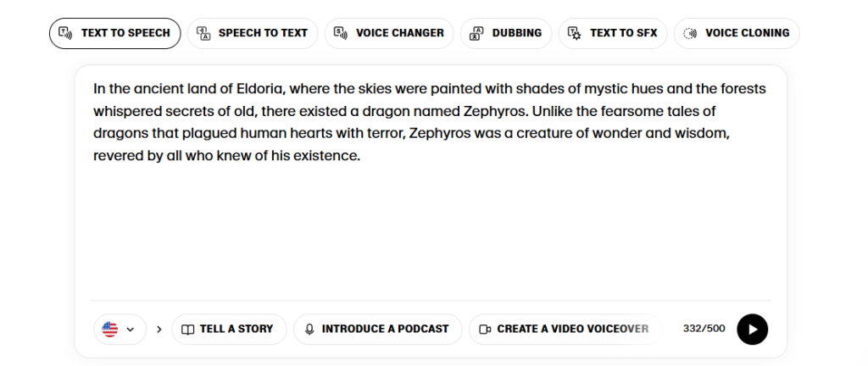The image size is (868, 366).
Task: Click the Text to Speech tab icon
Action: tap(65, 33)
